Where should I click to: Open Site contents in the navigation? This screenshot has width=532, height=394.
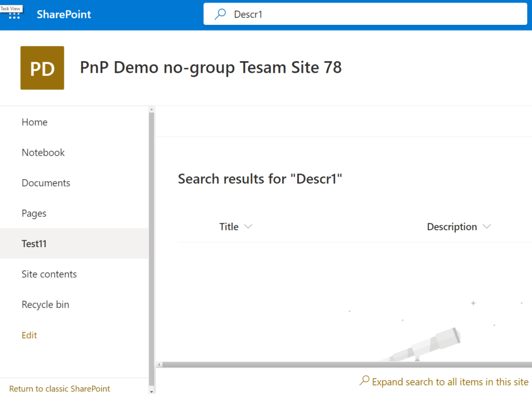click(49, 274)
